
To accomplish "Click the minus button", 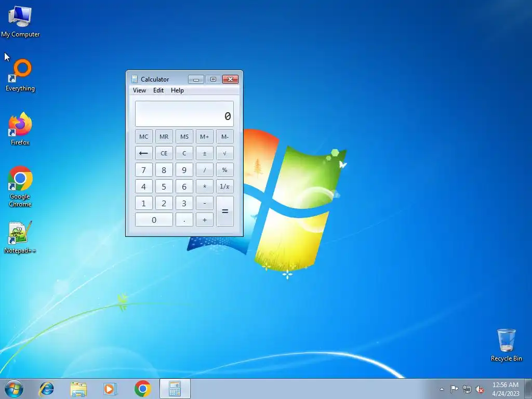I will pyautogui.click(x=205, y=203).
